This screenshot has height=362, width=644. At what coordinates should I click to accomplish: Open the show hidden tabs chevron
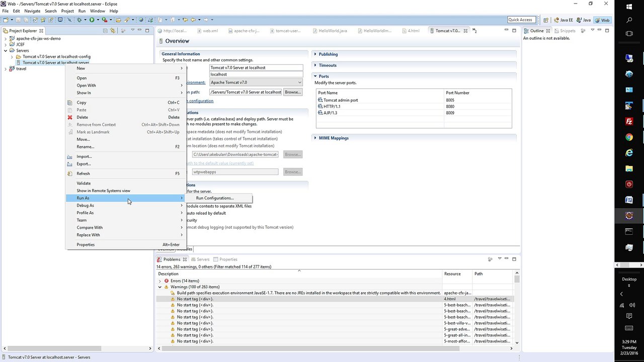(473, 31)
